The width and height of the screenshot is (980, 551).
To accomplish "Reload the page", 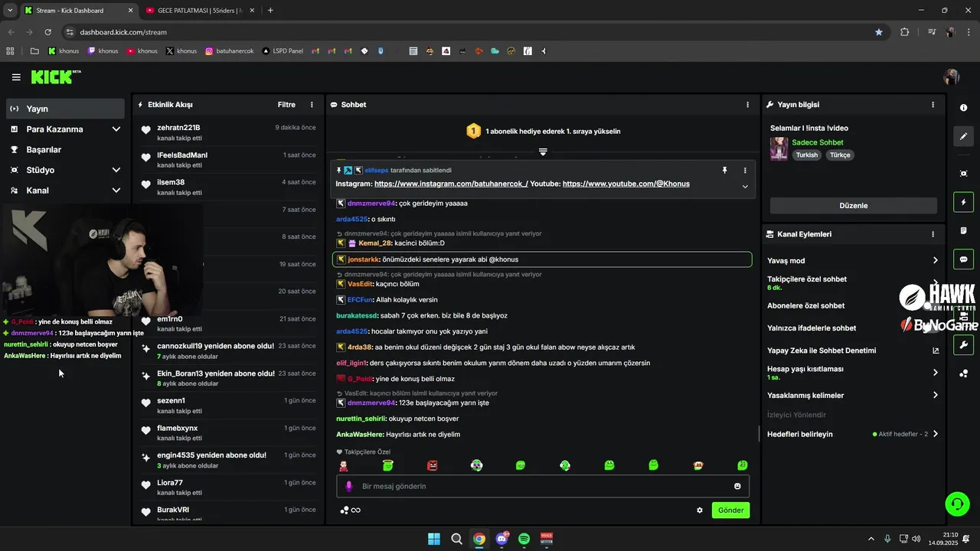I will [47, 32].
